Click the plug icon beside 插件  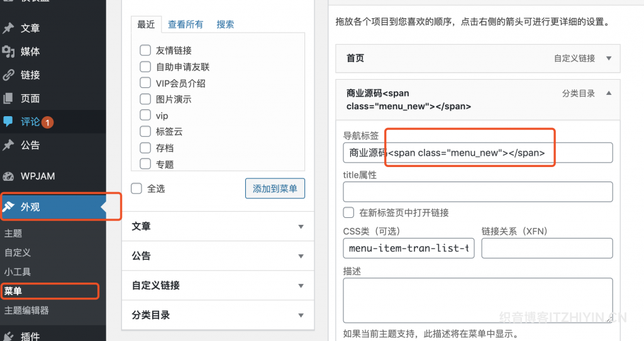pos(8,337)
